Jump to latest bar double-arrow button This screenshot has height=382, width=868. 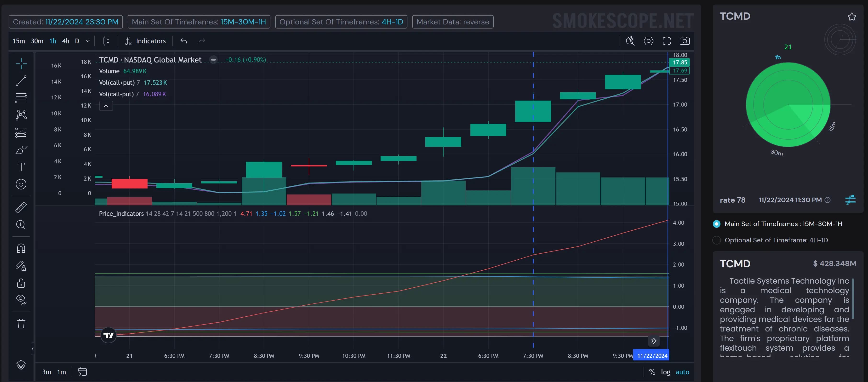click(654, 341)
